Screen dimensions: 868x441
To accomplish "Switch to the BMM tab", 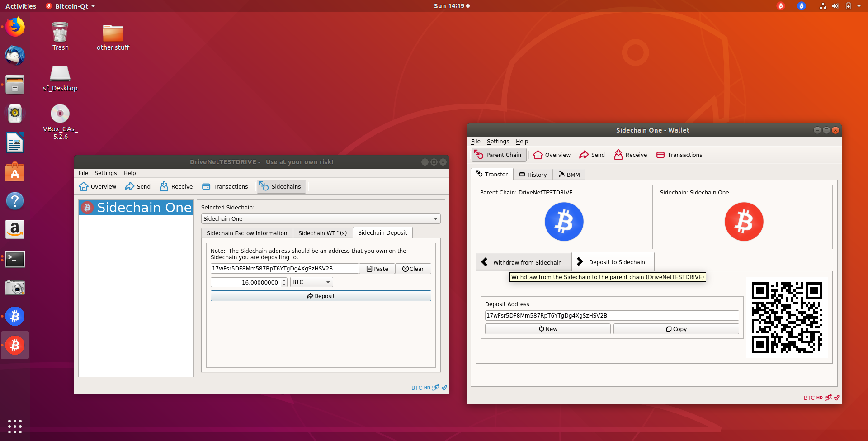I will (x=569, y=175).
